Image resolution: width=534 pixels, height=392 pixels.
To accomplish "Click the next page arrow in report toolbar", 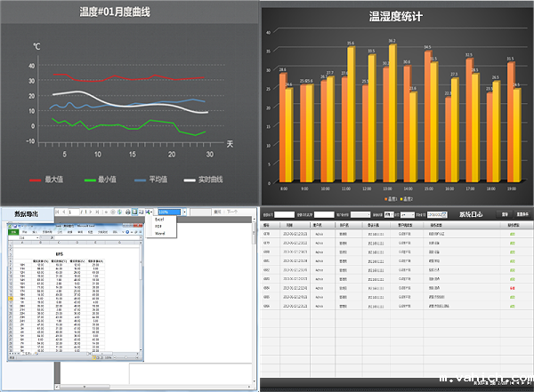I will click(89, 212).
